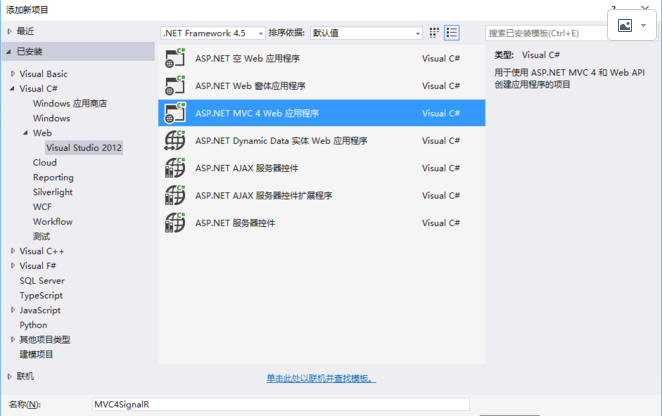Switch to medium icons list view
Screen dimensions: 662x416
[x=452, y=33]
